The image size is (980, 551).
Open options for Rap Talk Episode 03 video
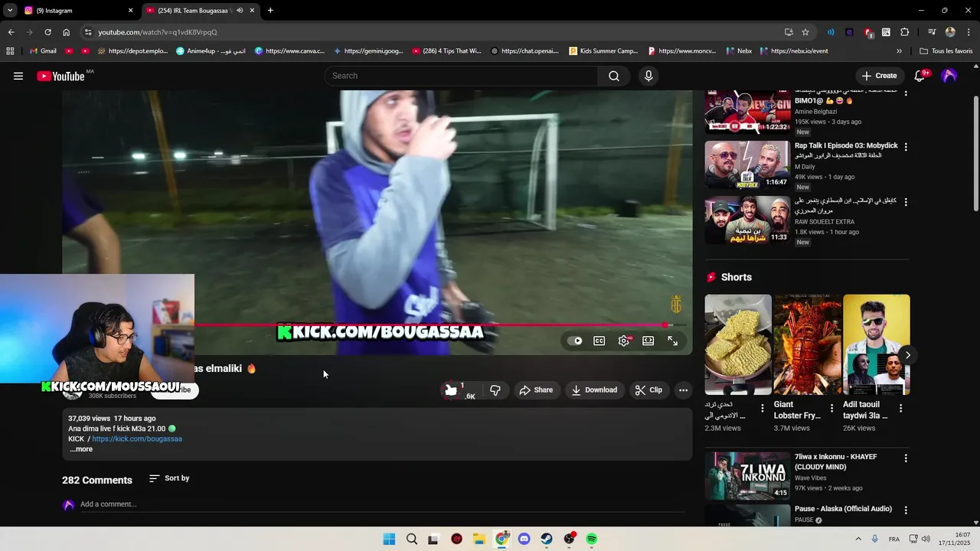906,147
